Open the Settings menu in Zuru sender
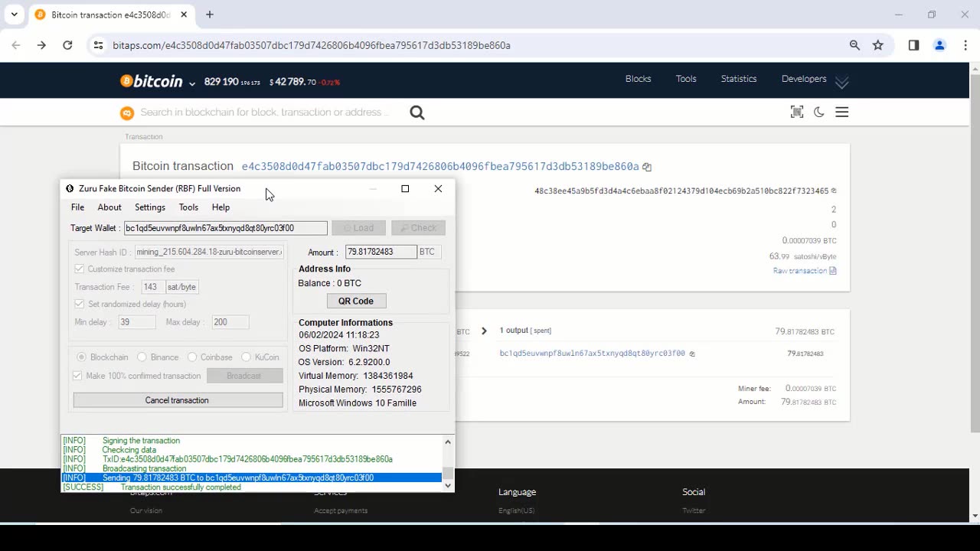 click(150, 207)
